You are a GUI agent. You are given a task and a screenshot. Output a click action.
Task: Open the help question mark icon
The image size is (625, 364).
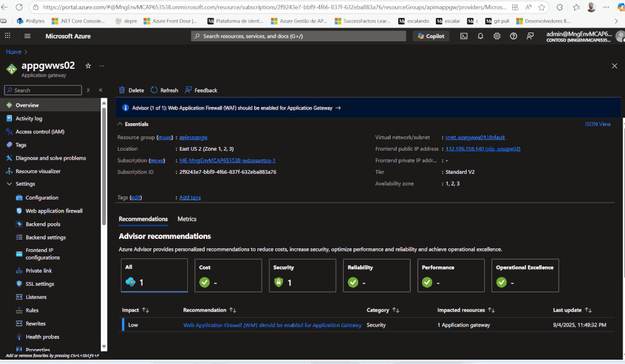514,36
